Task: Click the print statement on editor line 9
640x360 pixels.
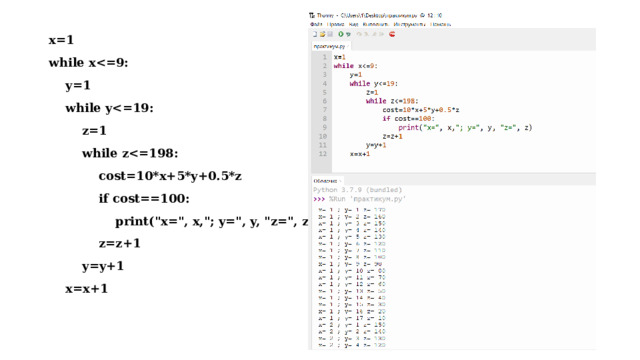Action: [x=465, y=127]
